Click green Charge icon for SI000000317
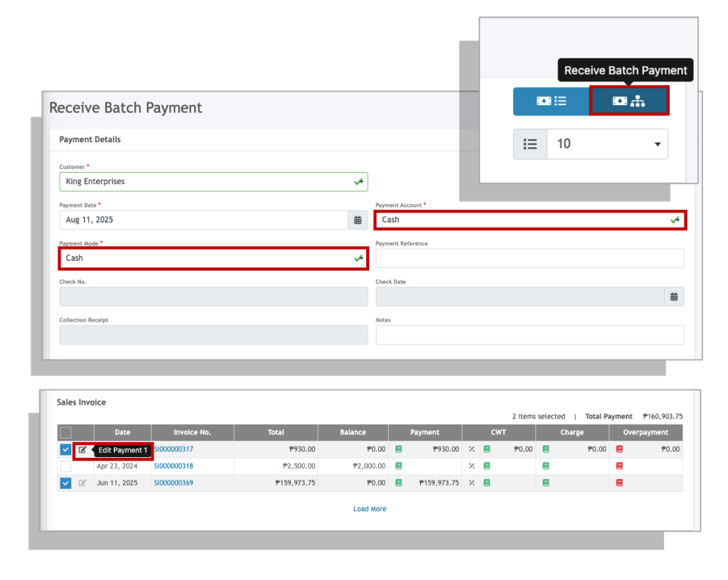Image resolution: width=728 pixels, height=580 pixels. point(546,449)
